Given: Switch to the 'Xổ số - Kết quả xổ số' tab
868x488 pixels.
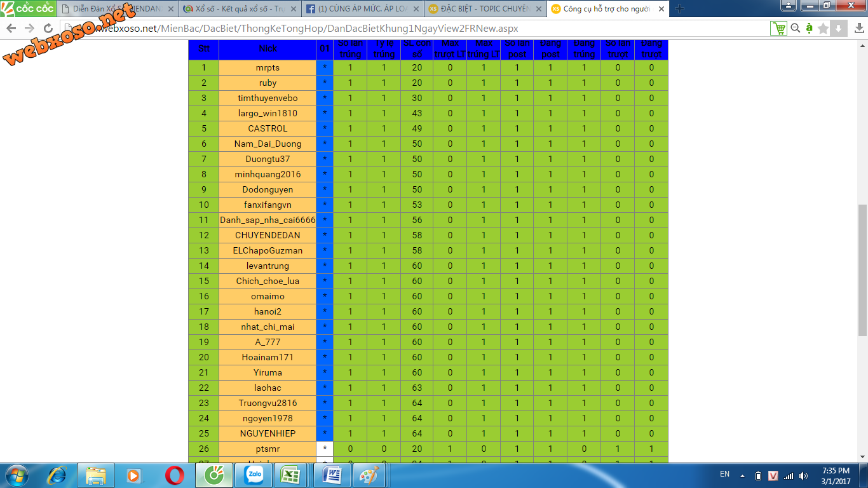Looking at the screenshot, I should tap(239, 9).
